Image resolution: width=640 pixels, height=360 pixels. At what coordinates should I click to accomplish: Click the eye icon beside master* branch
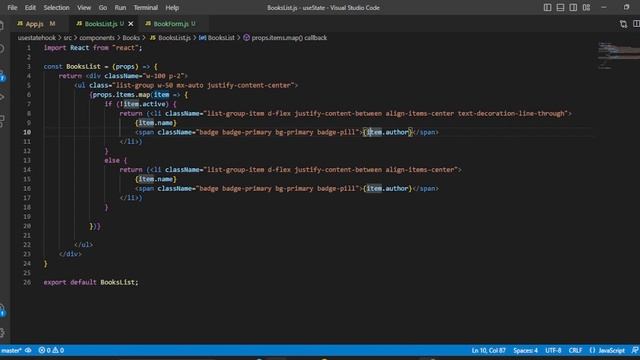tap(28, 351)
